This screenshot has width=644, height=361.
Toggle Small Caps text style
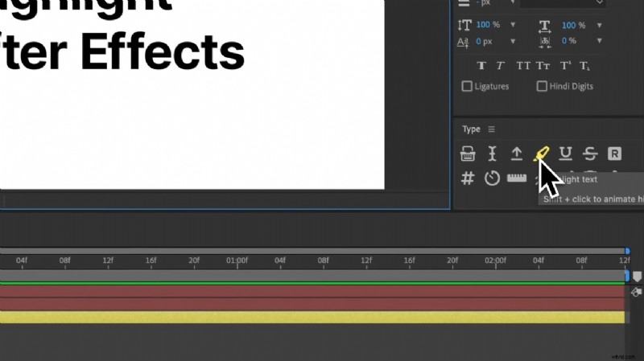543,66
